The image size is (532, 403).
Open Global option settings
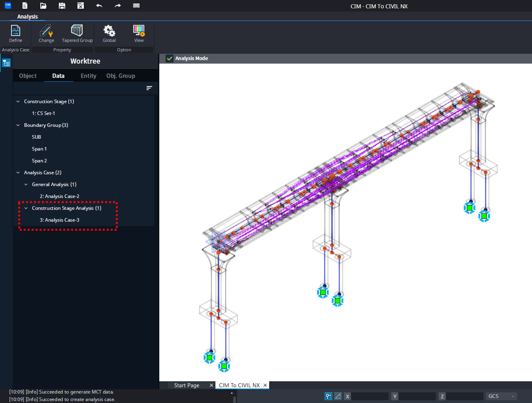pos(109,34)
